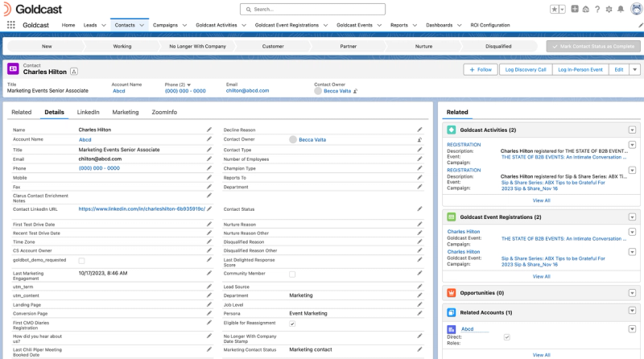Edit the Title field pencil icon
The height and width of the screenshot is (359, 644).
tap(209, 150)
